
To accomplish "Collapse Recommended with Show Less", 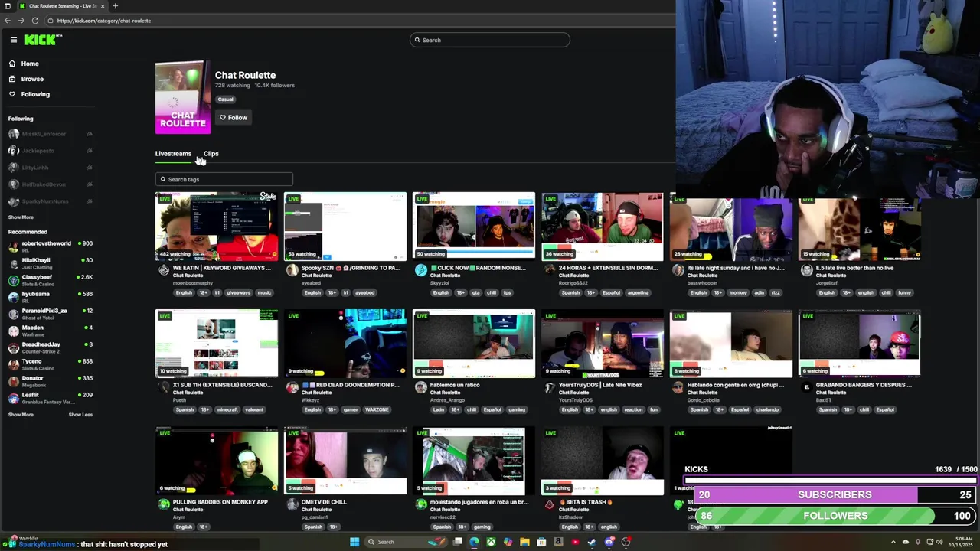I will [80, 415].
